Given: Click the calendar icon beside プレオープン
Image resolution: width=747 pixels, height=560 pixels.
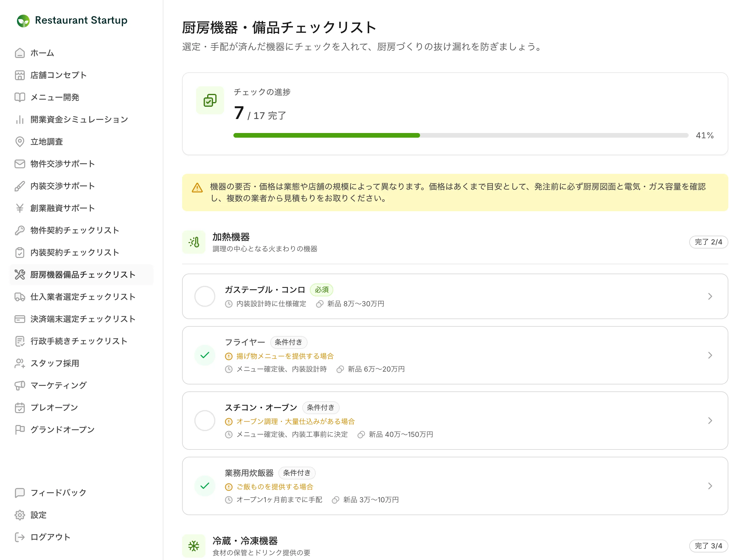Looking at the screenshot, I should (20, 408).
